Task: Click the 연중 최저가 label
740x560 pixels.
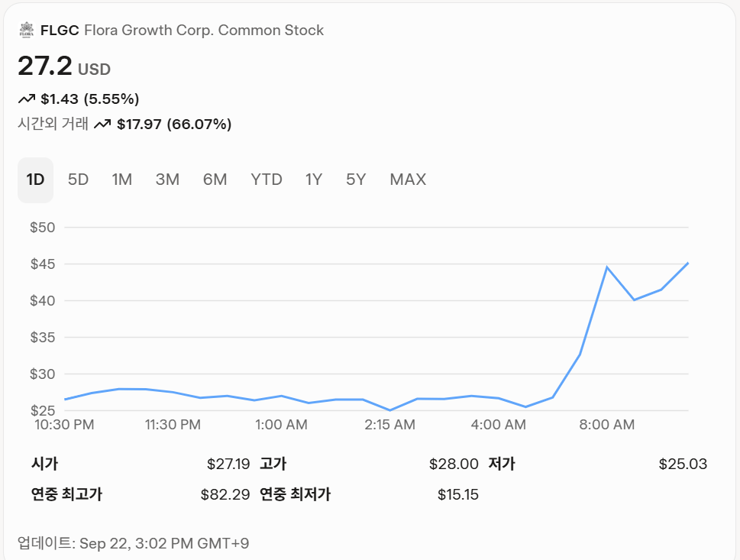Action: (295, 494)
